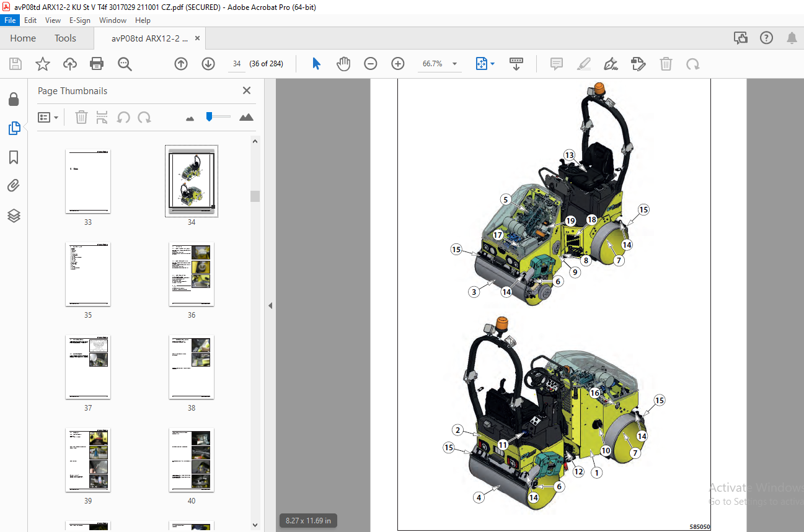
Task: Collapse the navigation pane arrow
Action: [x=270, y=305]
